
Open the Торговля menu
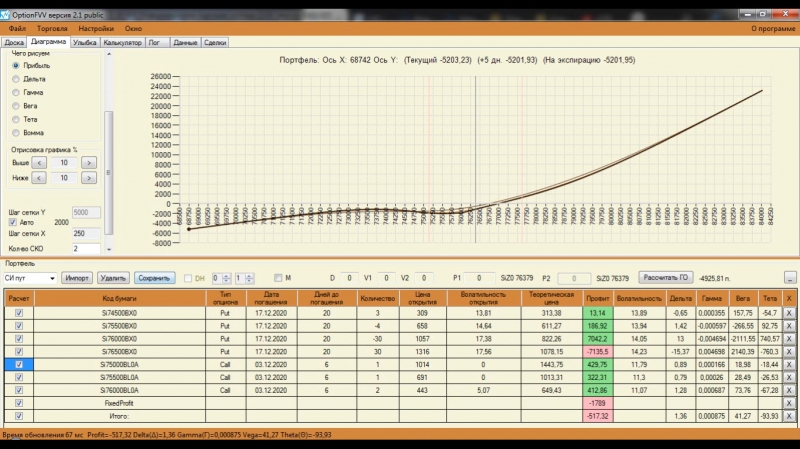52,29
